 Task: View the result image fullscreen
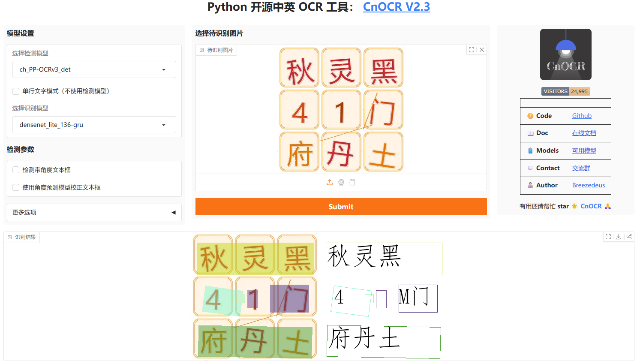pos(608,237)
